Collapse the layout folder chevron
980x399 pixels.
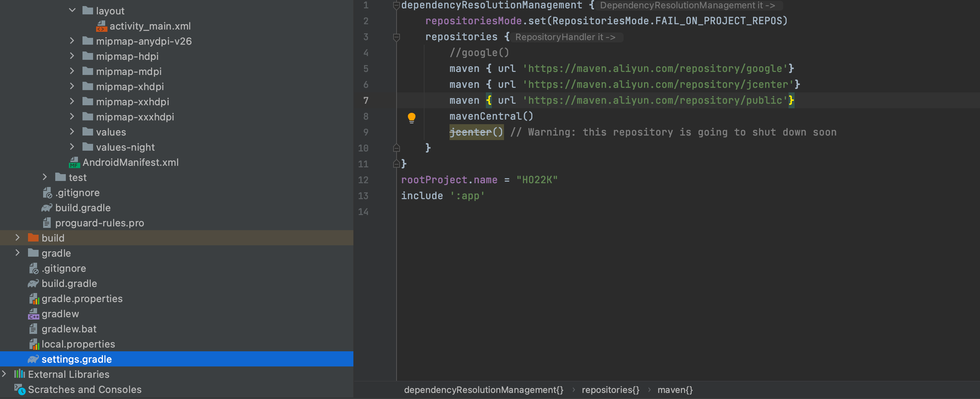point(72,10)
